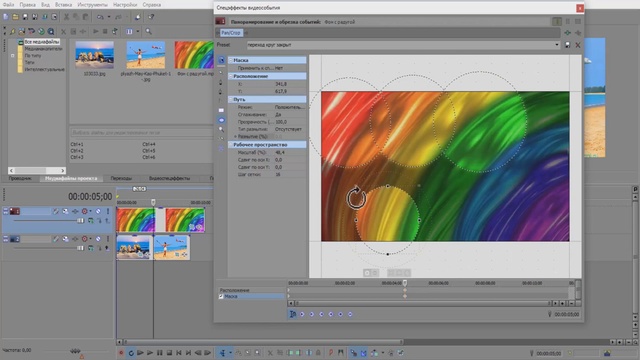Click the Get media from web globe icon

pyautogui.click(x=41, y=31)
